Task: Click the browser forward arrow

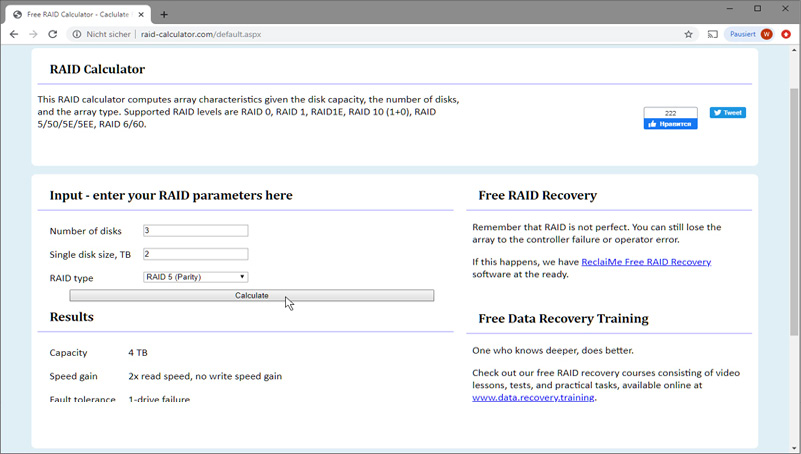Action: pyautogui.click(x=33, y=34)
